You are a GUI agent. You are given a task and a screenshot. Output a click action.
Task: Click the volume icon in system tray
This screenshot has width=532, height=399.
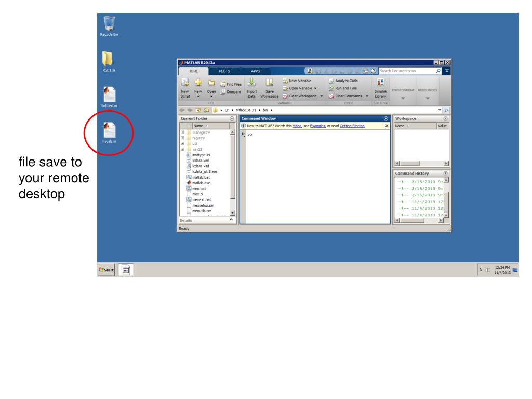point(487,270)
